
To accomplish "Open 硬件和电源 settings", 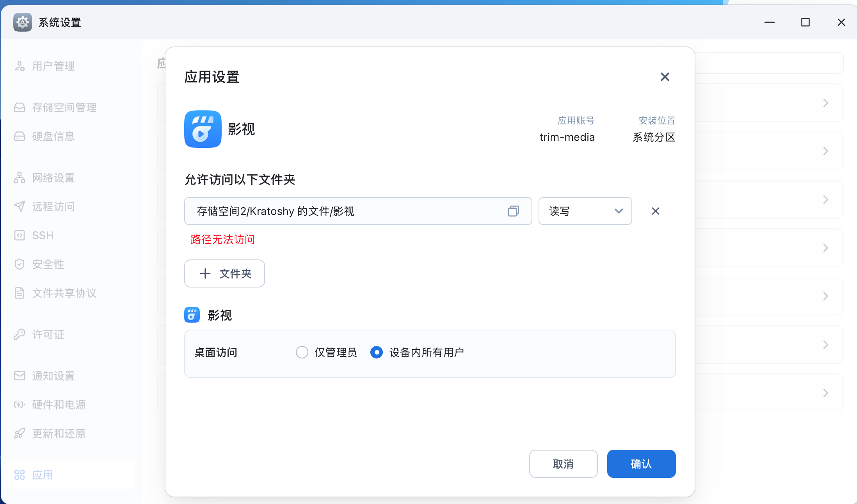I will pos(59,405).
